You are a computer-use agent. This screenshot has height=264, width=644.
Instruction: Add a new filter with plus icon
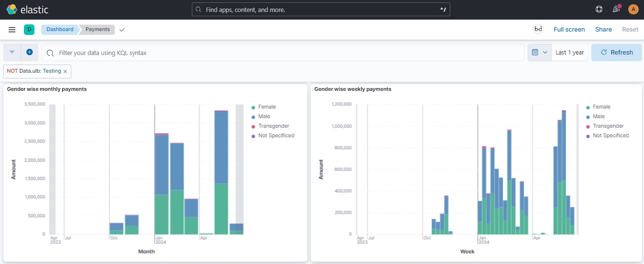coord(29,52)
